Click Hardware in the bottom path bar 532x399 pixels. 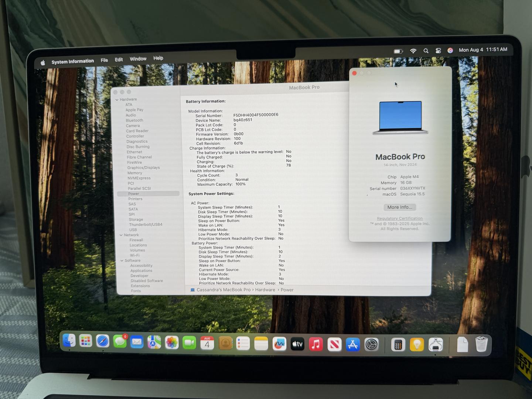click(265, 290)
